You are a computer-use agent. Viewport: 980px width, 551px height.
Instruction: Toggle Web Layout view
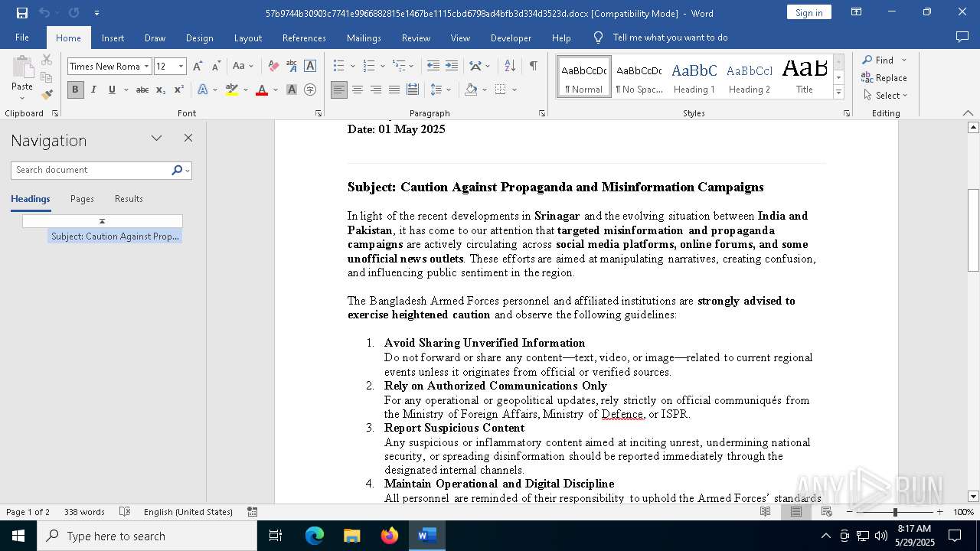[827, 512]
